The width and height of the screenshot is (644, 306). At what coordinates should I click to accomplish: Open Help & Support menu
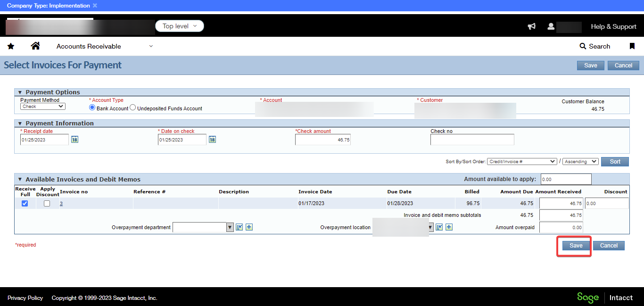tap(613, 26)
